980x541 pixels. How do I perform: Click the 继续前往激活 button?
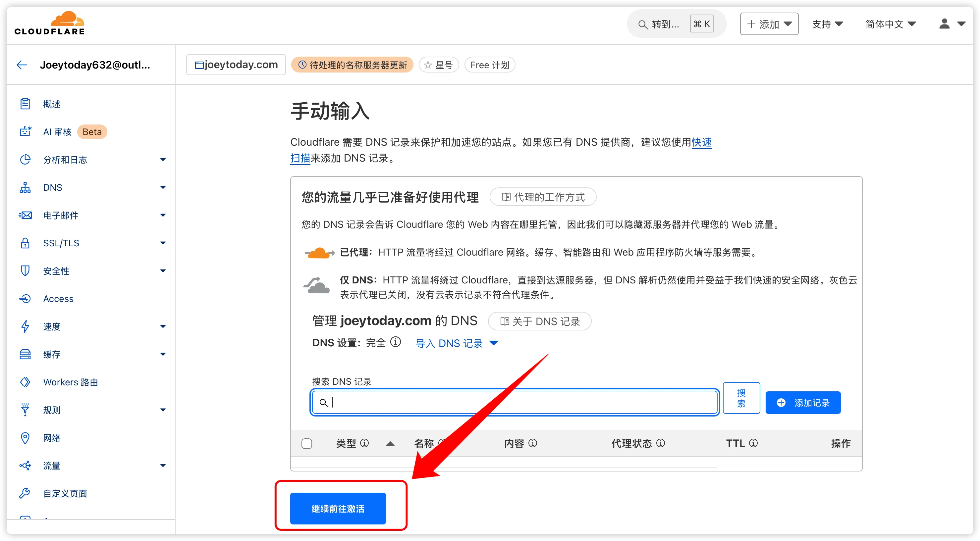(338, 508)
